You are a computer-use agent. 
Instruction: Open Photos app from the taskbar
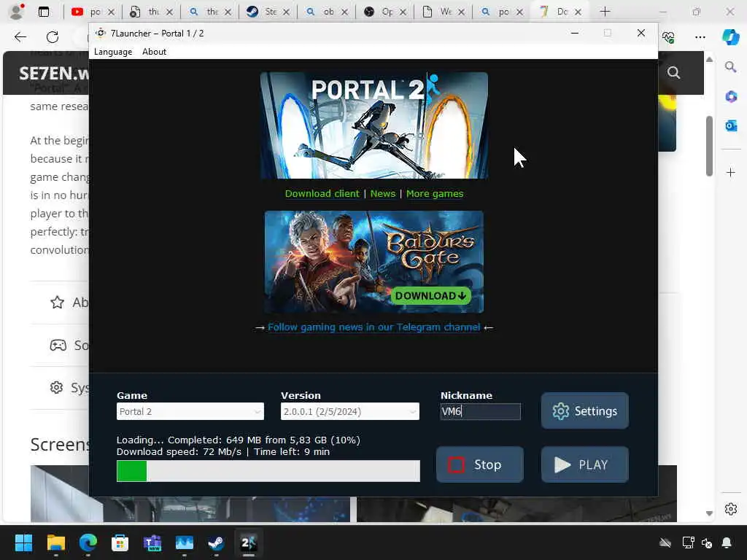[185, 542]
